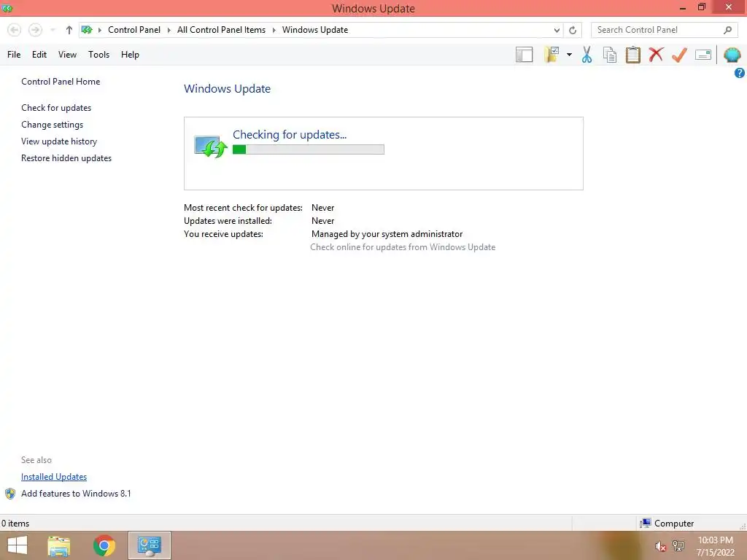Expand arrow after All Control Panel Items
The image size is (747, 560).
click(274, 30)
